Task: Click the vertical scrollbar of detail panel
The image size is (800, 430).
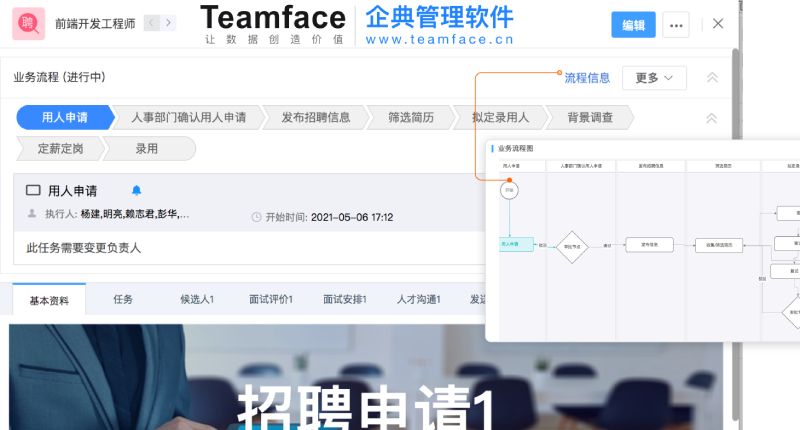Action: pos(735,234)
